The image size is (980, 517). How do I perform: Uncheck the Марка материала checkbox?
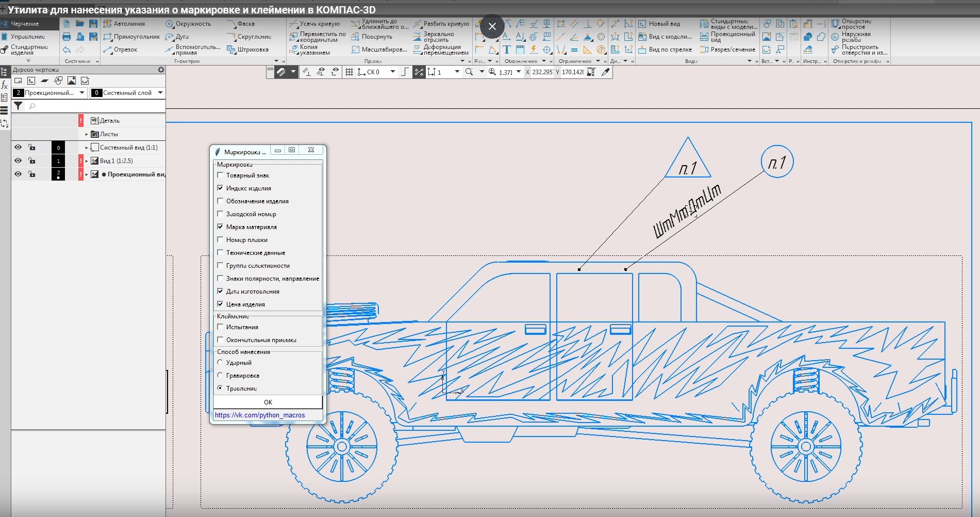[220, 227]
